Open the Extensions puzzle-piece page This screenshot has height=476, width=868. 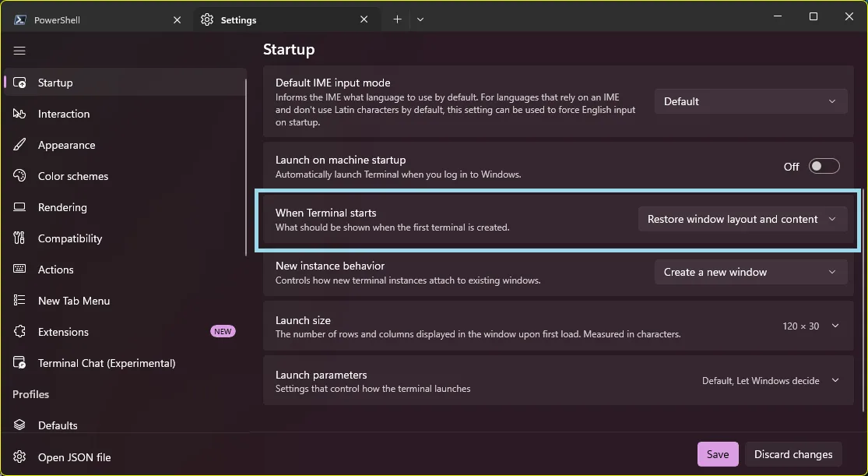tap(19, 332)
